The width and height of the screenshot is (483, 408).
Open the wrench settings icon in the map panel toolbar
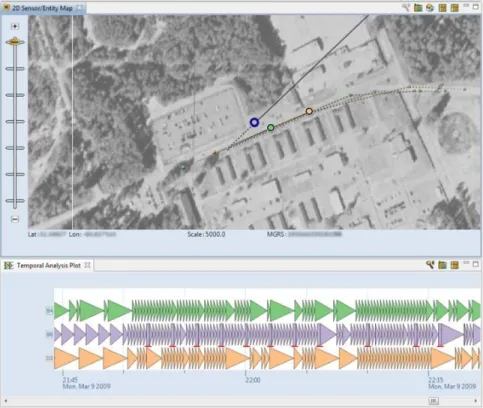coord(406,7)
